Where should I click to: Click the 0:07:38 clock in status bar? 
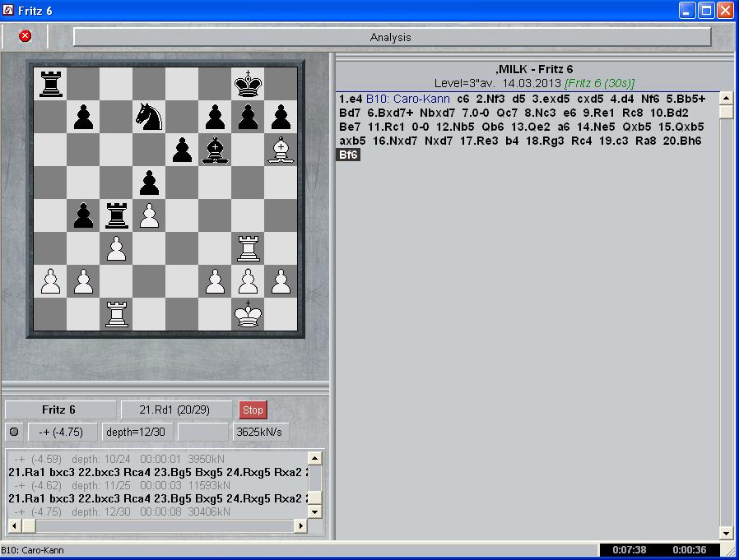(630, 550)
